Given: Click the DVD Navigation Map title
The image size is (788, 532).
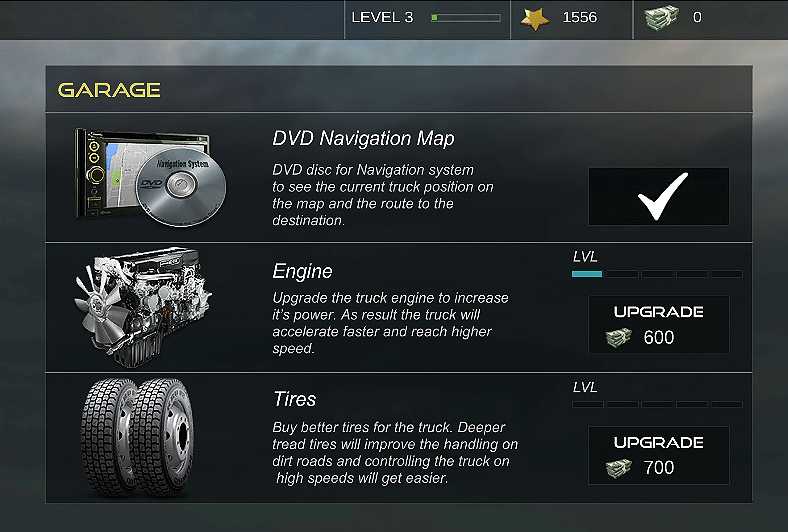Looking at the screenshot, I should pos(363,138).
